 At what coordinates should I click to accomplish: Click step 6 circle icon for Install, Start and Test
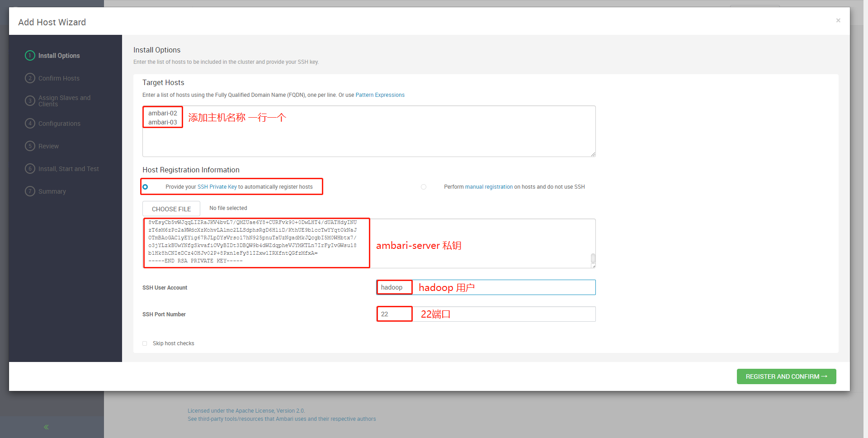click(30, 169)
